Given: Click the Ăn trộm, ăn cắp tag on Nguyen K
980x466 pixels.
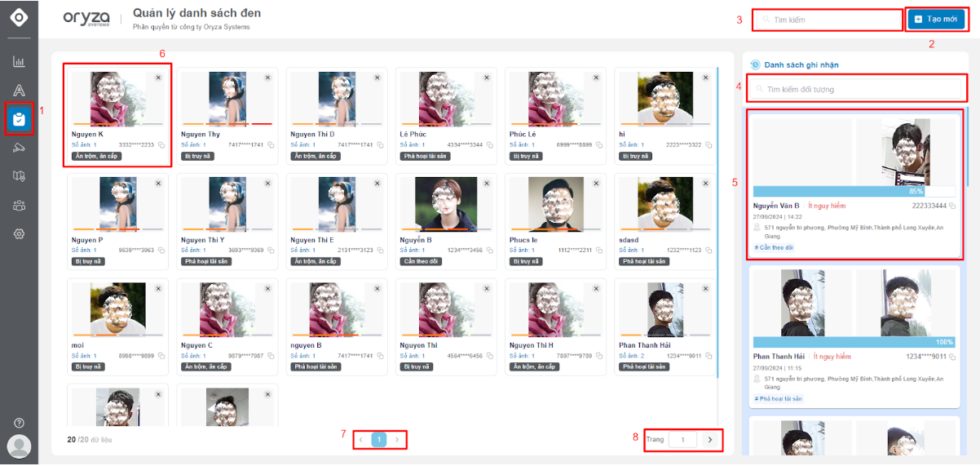Looking at the screenshot, I should (x=96, y=155).
